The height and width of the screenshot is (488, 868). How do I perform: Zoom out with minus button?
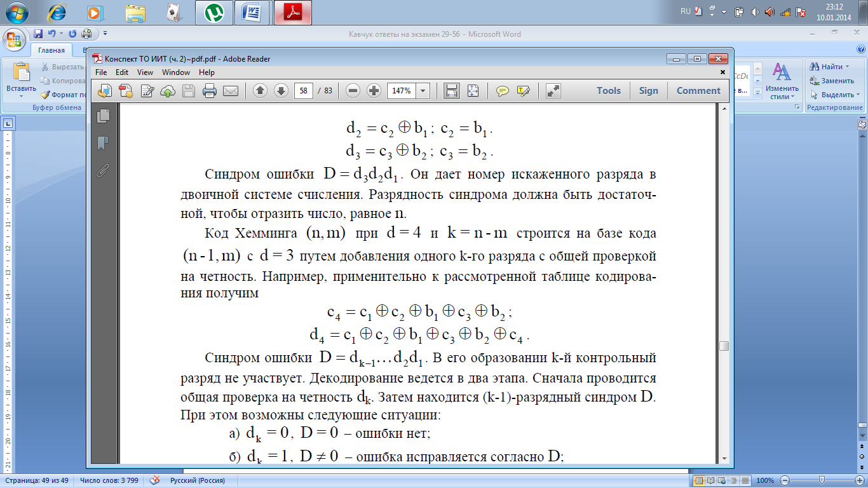click(353, 91)
